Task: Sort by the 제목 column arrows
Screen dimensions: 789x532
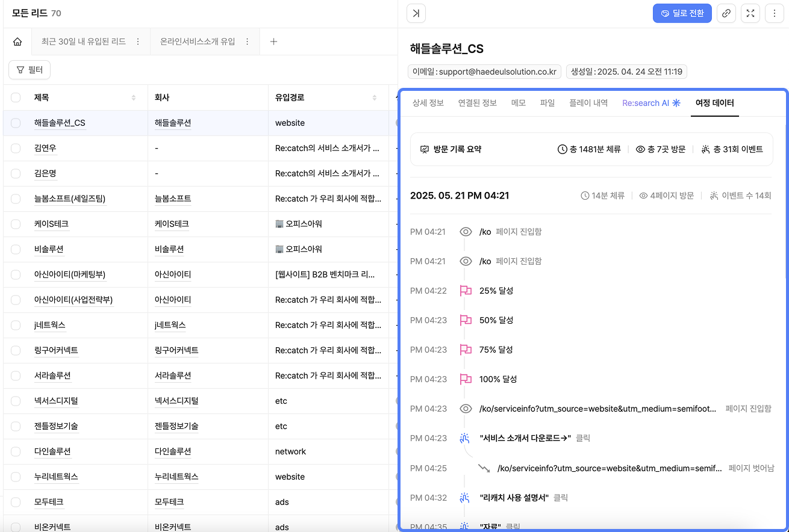Action: coord(133,97)
